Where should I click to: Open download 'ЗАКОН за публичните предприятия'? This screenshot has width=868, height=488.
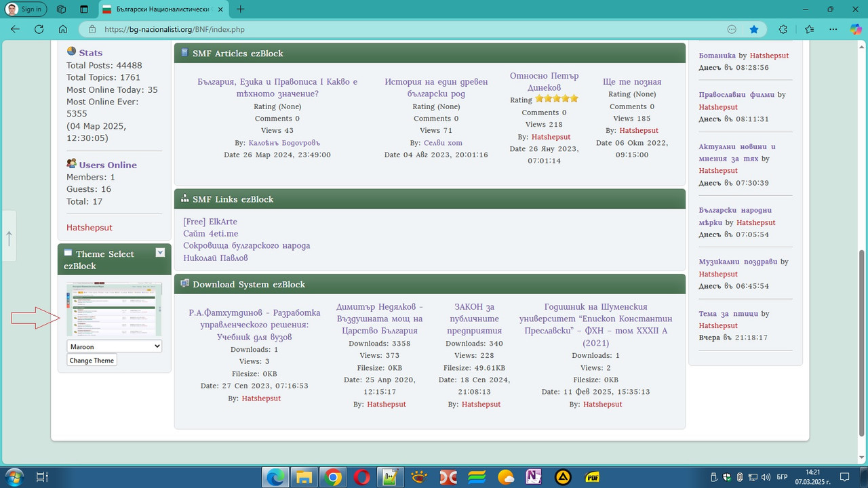[475, 319]
